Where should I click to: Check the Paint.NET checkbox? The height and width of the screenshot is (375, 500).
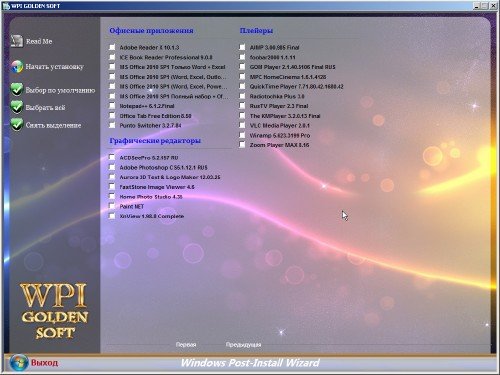pyautogui.click(x=112, y=206)
